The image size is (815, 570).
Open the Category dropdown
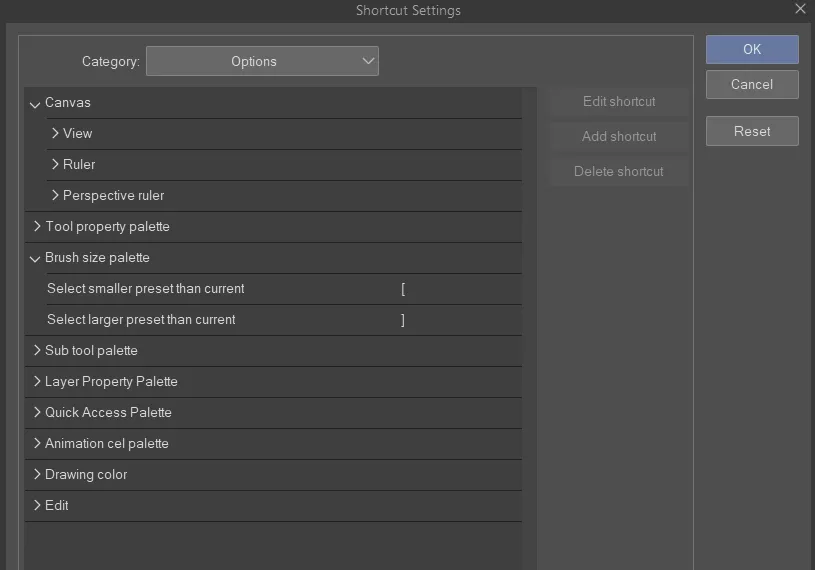click(x=262, y=61)
